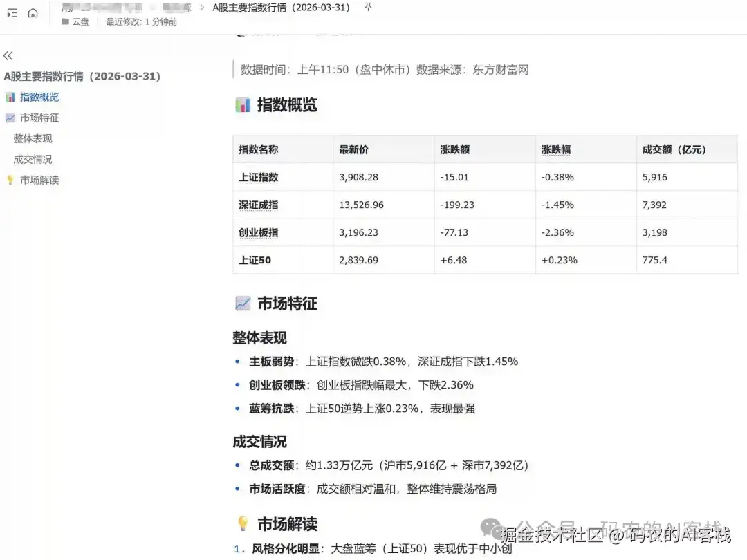
Task: Click the bar chart emoji before 指数概览 heading
Action: [243, 105]
